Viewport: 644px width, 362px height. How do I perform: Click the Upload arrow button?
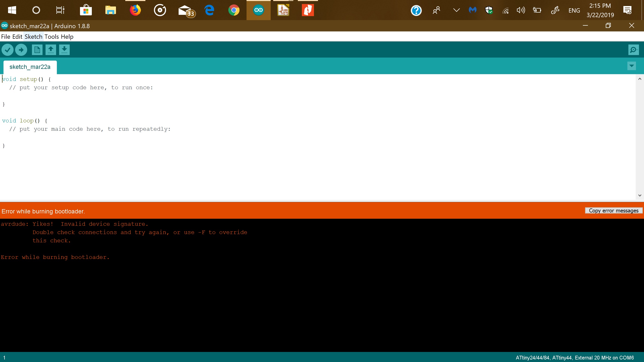pos(21,50)
